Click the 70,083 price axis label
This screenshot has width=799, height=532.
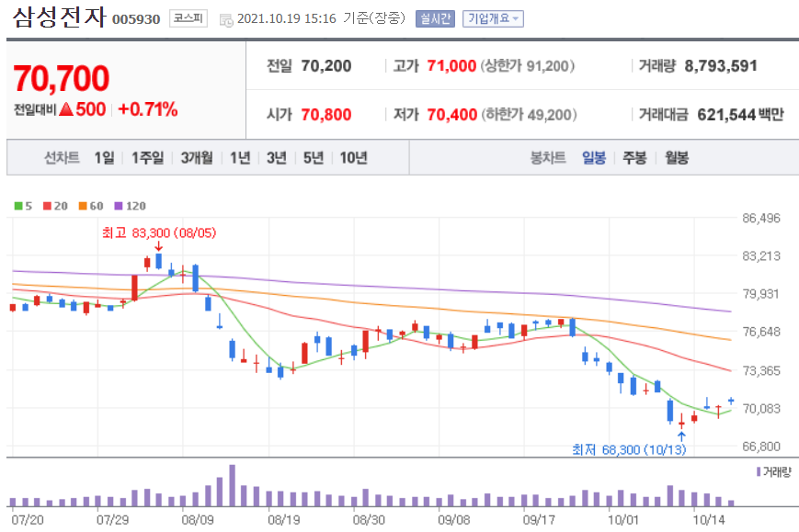click(761, 408)
